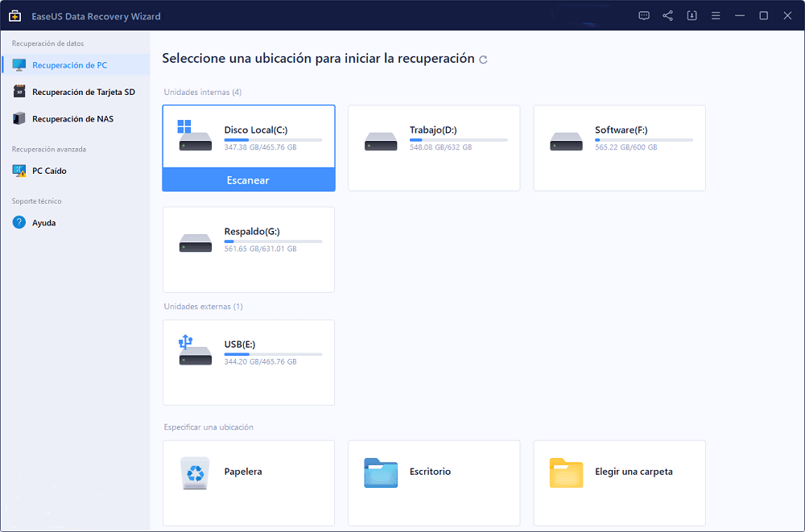Click the blue Escritorio folder icon
This screenshot has height=532, width=805.
click(x=381, y=473)
